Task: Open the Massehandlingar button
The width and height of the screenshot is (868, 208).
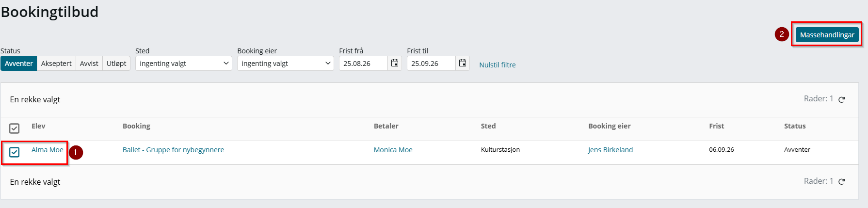Action: [827, 35]
